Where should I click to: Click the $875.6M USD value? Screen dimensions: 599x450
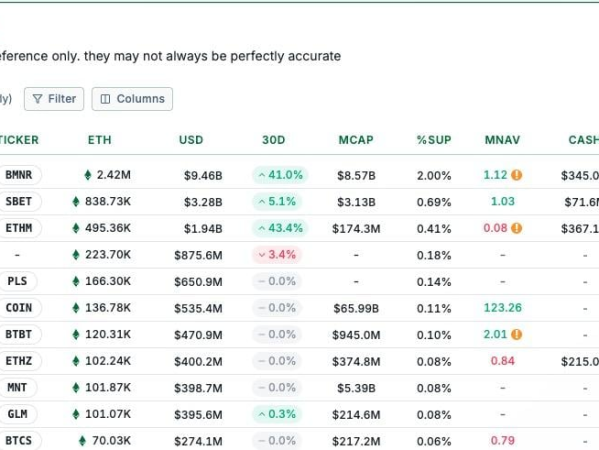click(198, 255)
